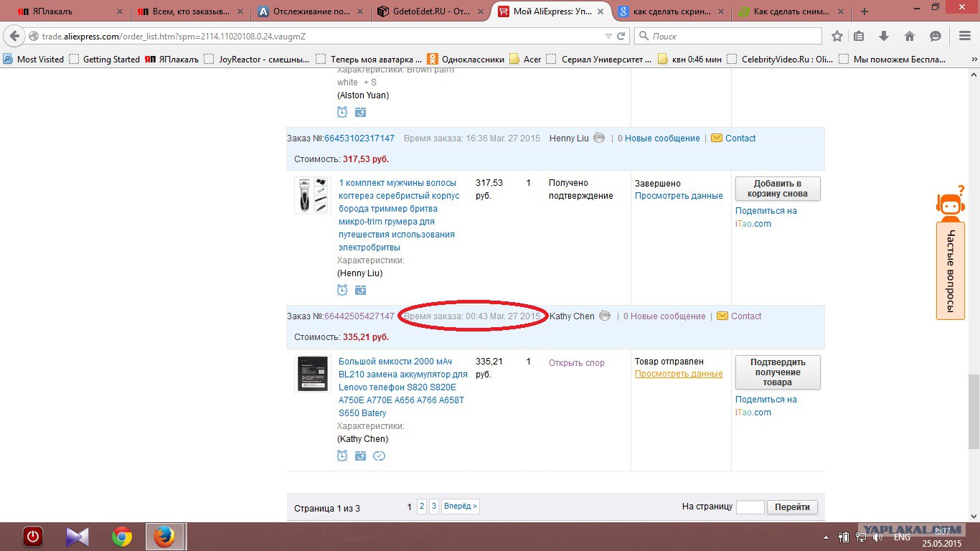Open a new browser tab with plus button
The image size is (980, 551).
[x=864, y=11]
